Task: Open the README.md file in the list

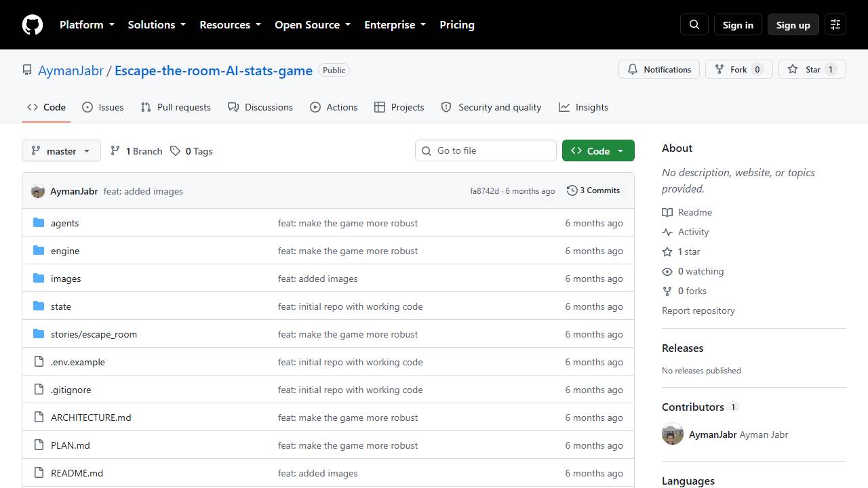Action: click(x=77, y=473)
